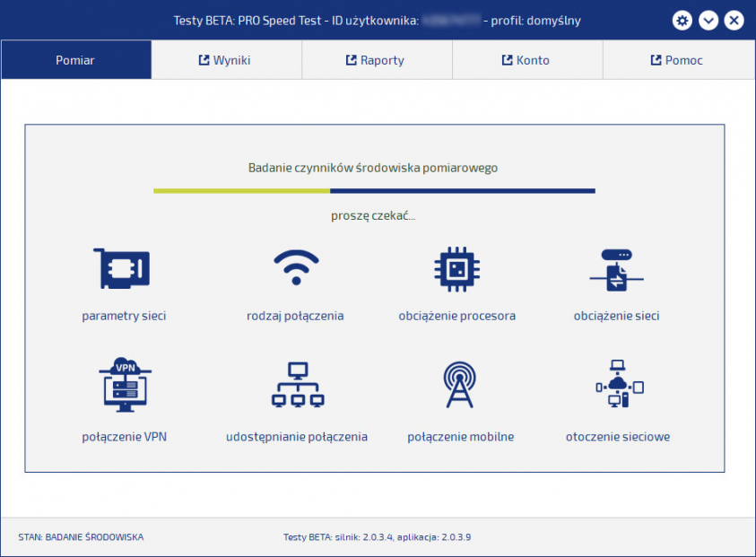Click the proszę czekać message
Screen dimensions: 756x557
374,215
